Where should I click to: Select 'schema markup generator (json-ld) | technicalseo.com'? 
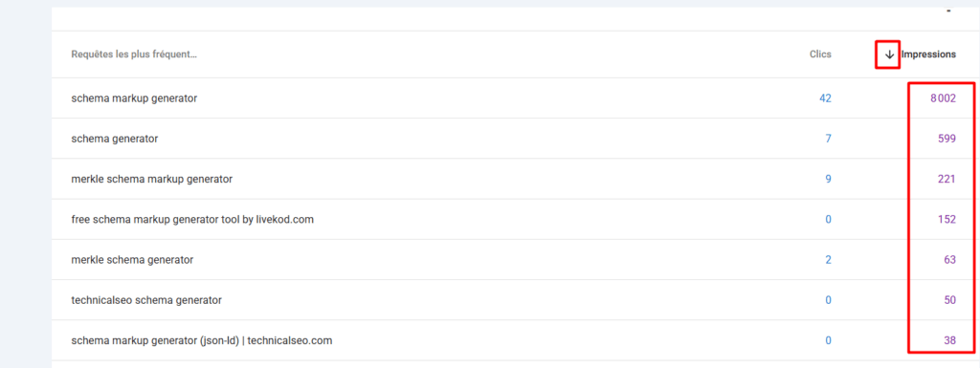[202, 340]
